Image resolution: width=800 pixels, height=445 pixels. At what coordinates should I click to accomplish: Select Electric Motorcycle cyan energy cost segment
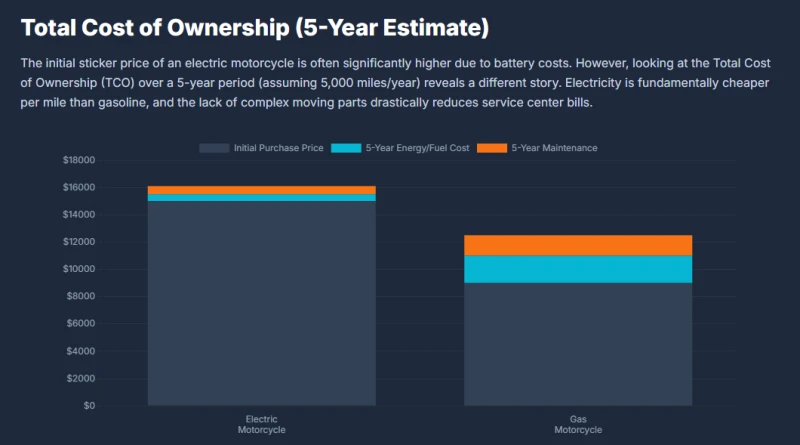[x=262, y=197]
